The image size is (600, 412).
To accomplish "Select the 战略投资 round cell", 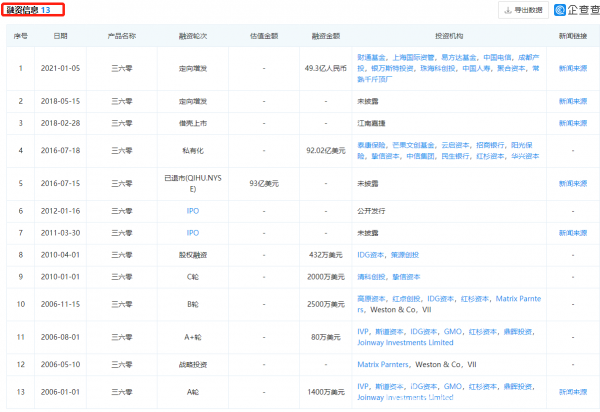I will click(x=193, y=365).
